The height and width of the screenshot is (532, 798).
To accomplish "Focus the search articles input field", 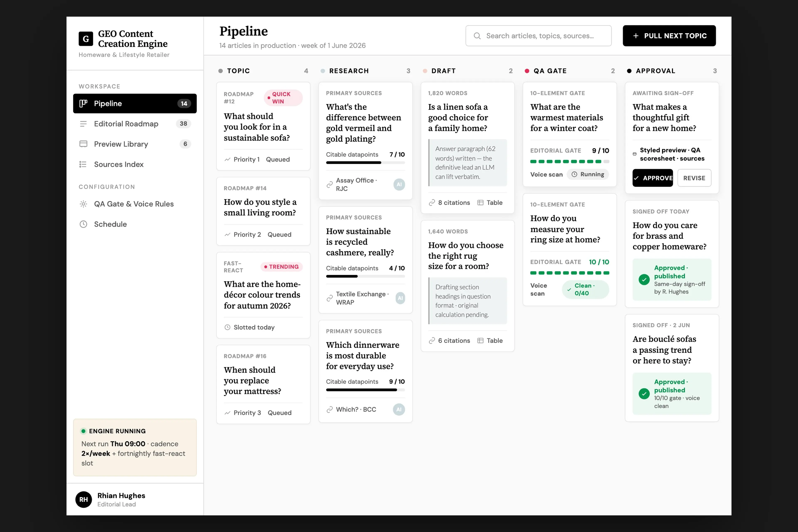I will point(538,36).
